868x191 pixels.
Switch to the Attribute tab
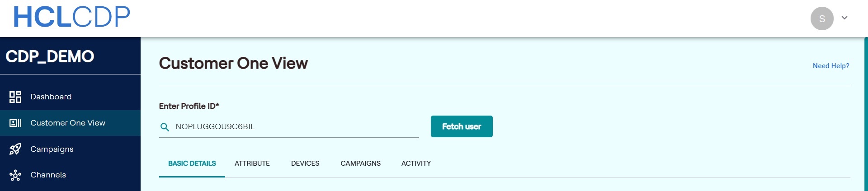click(252, 163)
